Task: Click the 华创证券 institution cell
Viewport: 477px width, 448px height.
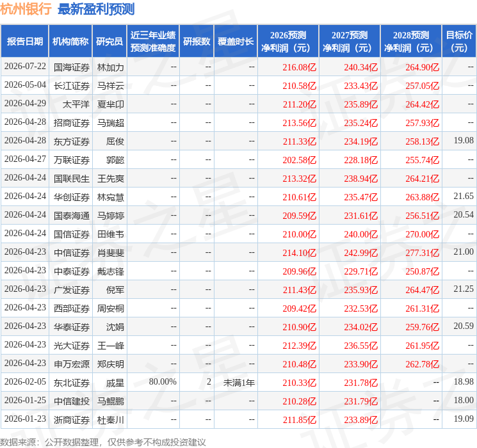Action: 72,197
